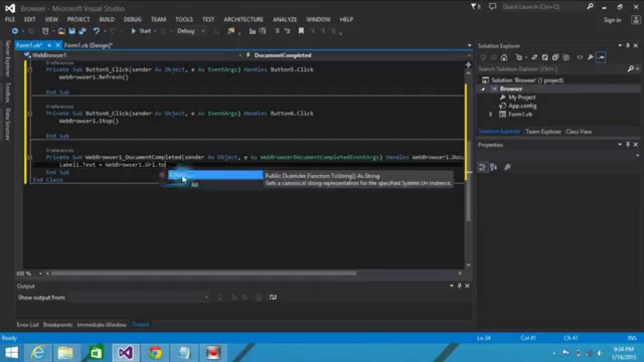The image size is (644, 362).
Task: Click the Open File toolbar icon
Action: (61, 31)
